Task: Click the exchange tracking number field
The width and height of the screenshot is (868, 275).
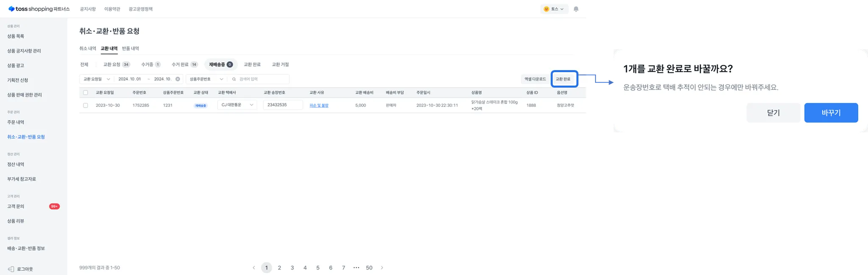Action: point(283,105)
